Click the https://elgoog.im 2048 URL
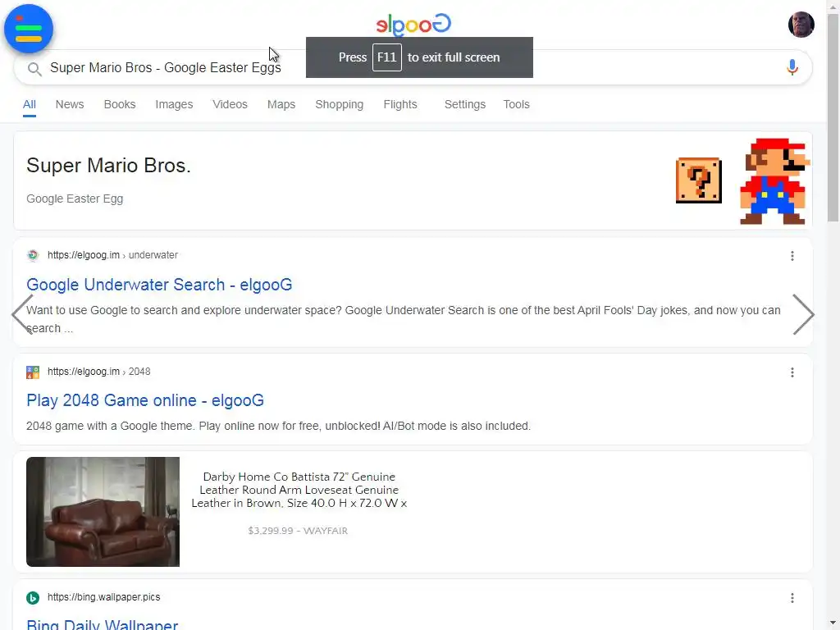Screen dimensions: 840x630 click(98, 372)
